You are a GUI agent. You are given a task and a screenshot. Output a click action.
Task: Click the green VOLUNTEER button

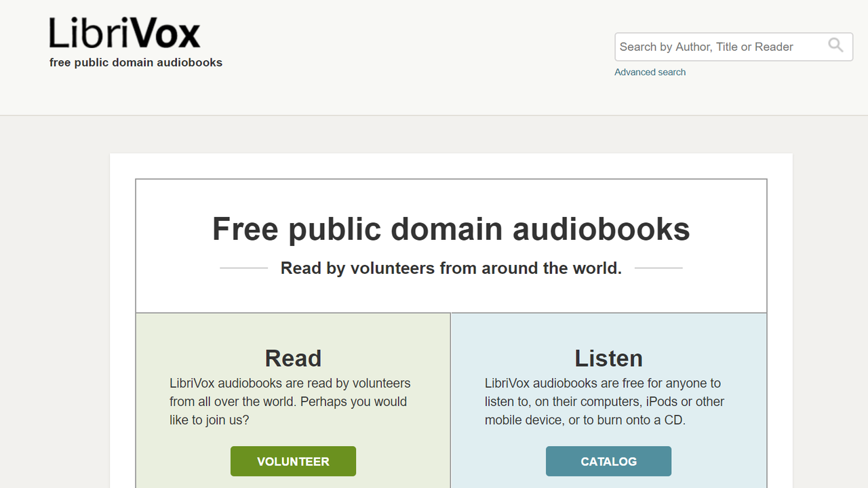(x=293, y=462)
